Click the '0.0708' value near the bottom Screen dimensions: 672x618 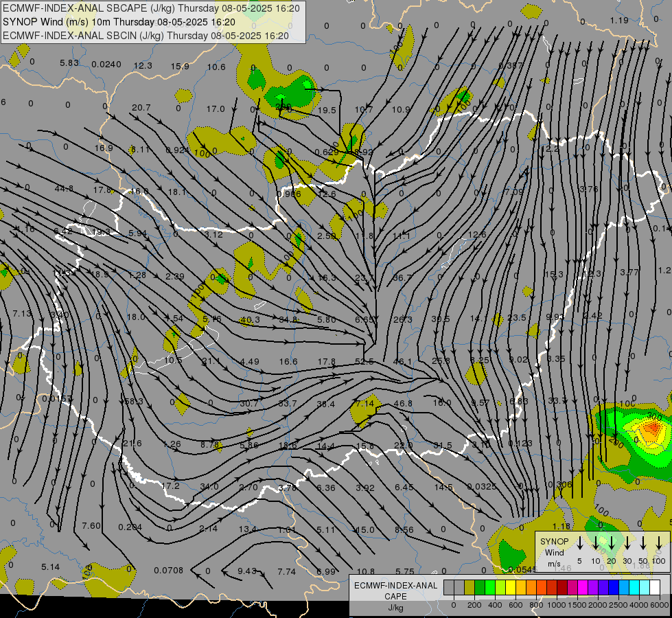click(168, 571)
